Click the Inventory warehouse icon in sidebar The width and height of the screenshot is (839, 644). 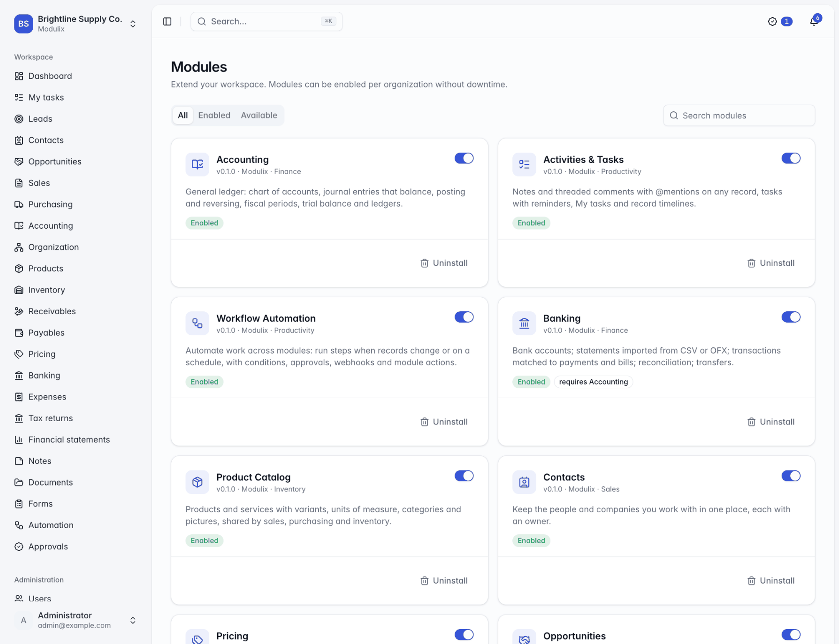(19, 290)
